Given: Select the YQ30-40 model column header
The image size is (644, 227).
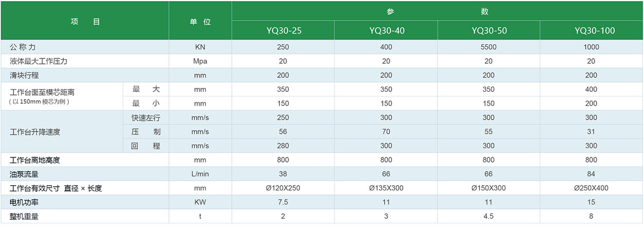Looking at the screenshot, I should click(x=386, y=30).
